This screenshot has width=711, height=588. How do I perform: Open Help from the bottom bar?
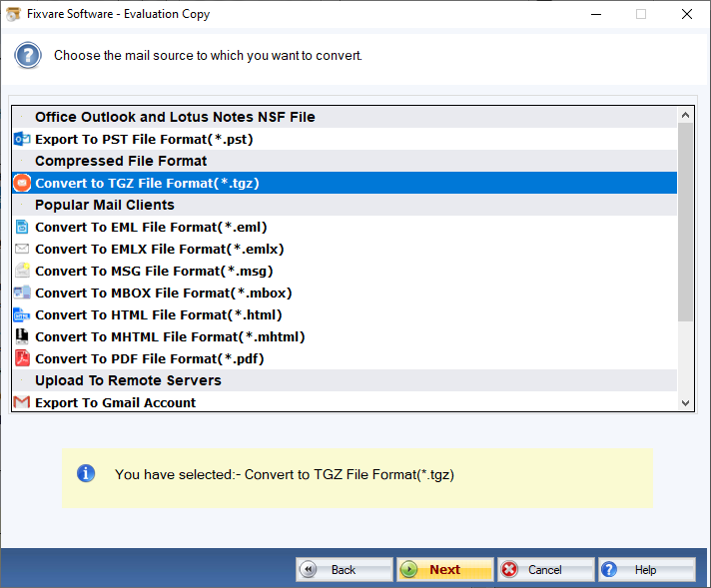click(647, 569)
